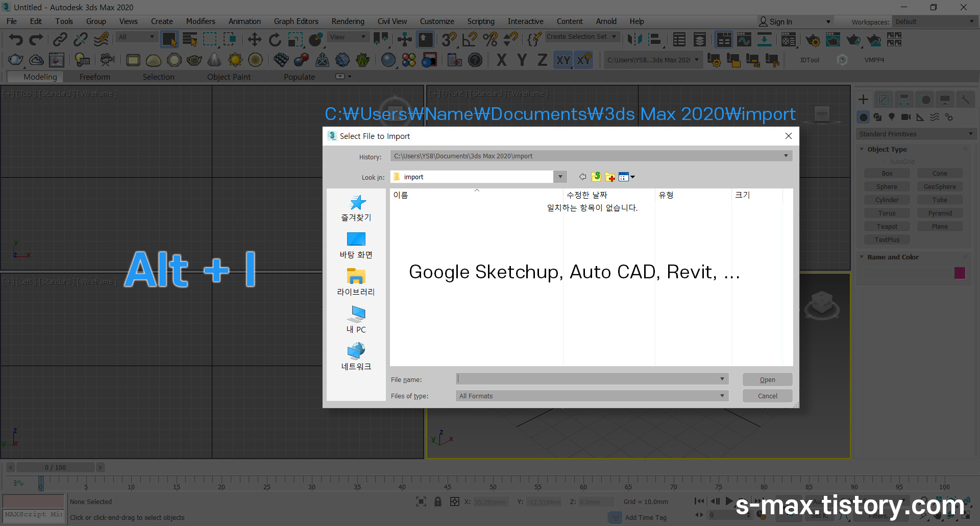Restrict transform to XY plane
The image size is (980, 526).
563,60
